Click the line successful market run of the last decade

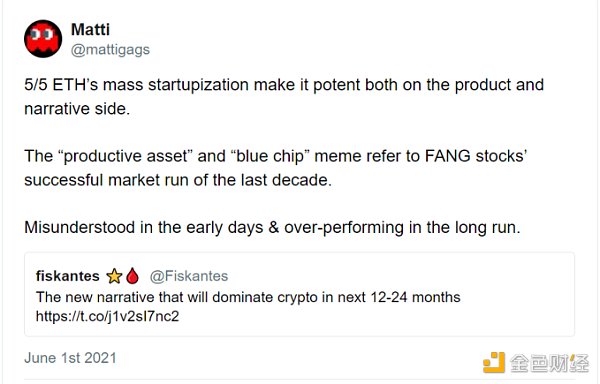tap(178, 180)
